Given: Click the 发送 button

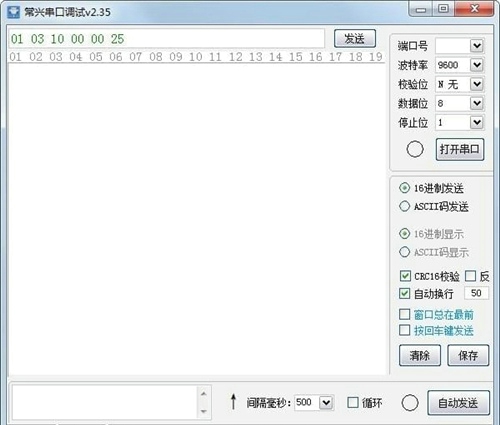Looking at the screenshot, I should pyautogui.click(x=355, y=39).
